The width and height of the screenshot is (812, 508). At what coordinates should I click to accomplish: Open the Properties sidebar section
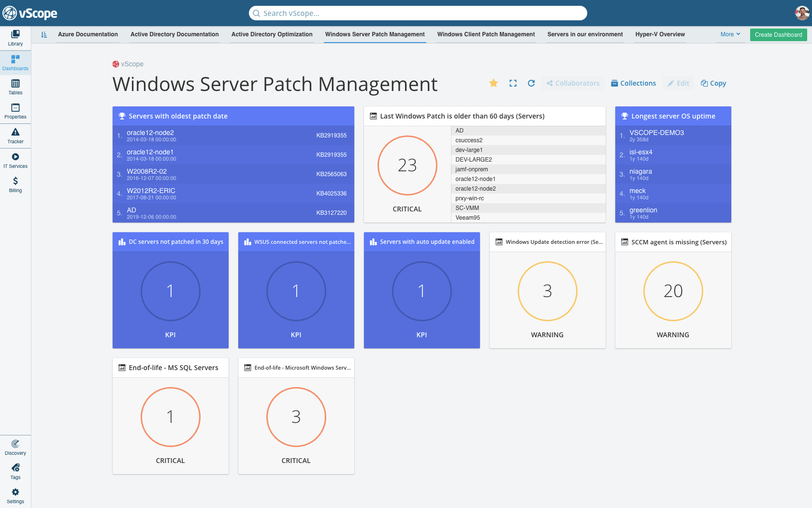point(15,111)
